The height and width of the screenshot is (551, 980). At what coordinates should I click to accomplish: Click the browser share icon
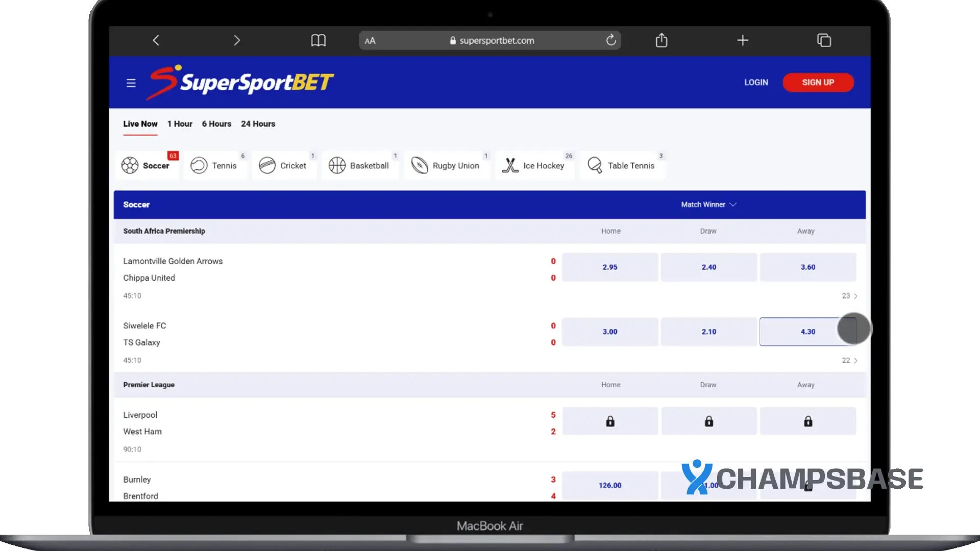661,40
